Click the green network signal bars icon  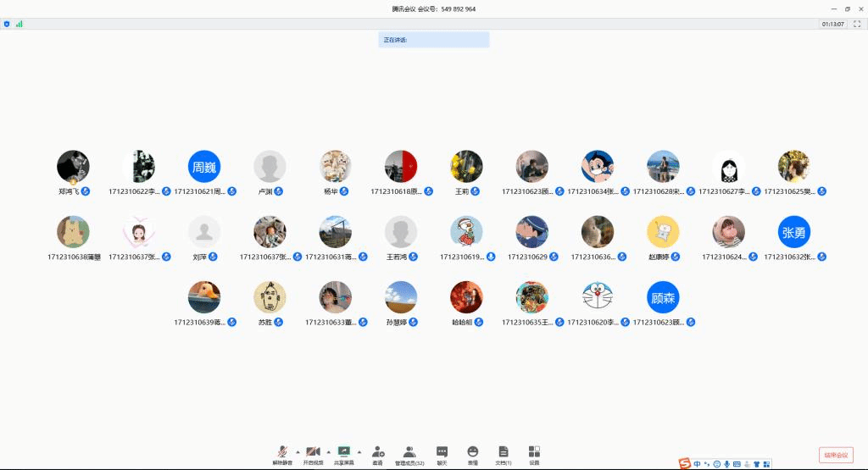tap(19, 24)
